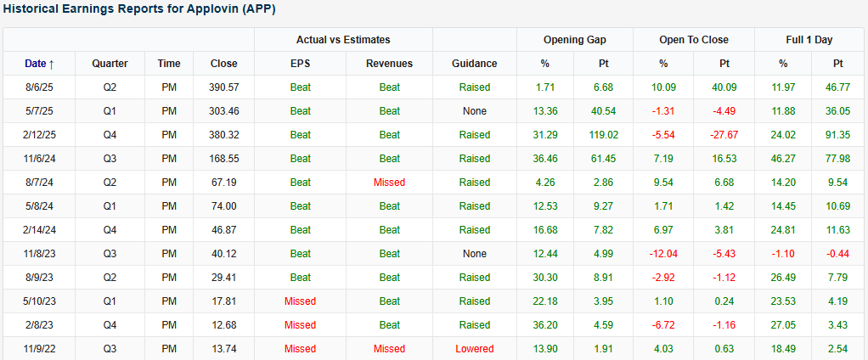Click the Lowered guidance cell
The image size is (868, 360).
474,349
